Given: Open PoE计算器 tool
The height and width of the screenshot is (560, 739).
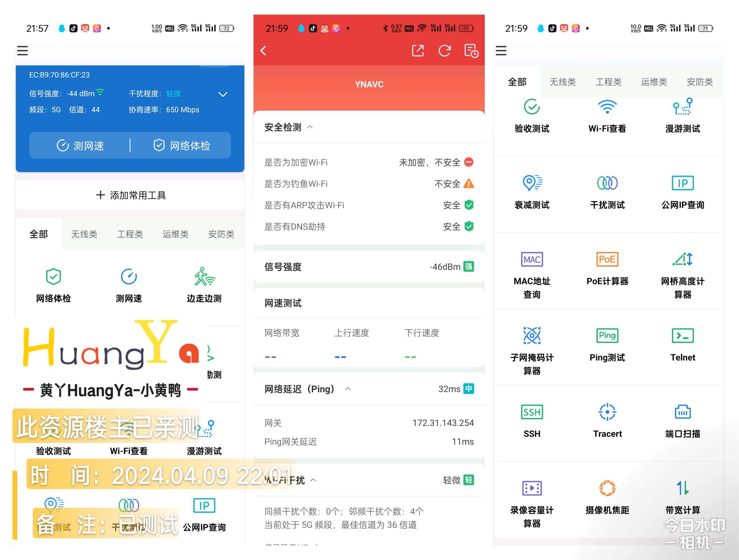Looking at the screenshot, I should (x=607, y=268).
